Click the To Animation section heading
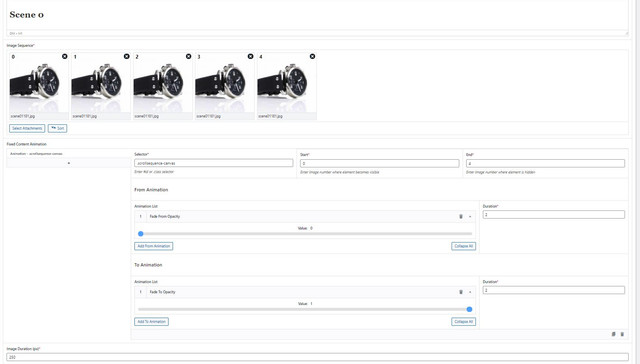 tap(148, 265)
